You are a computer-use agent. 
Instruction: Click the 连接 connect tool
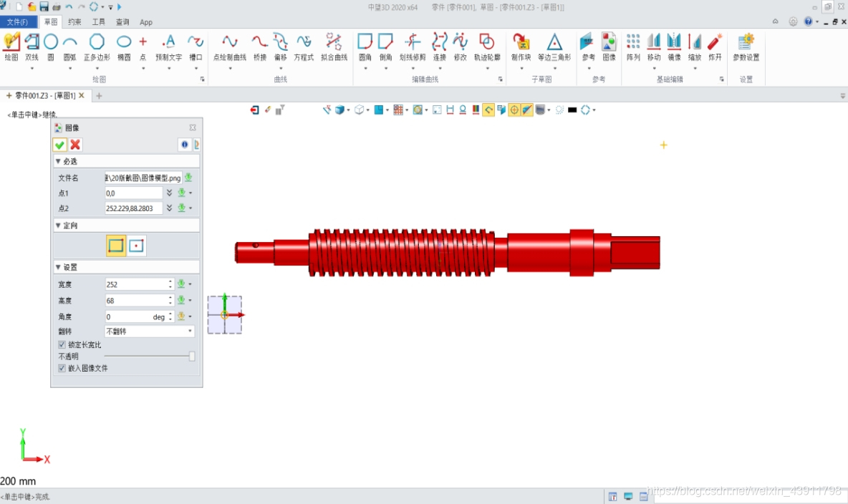point(440,47)
